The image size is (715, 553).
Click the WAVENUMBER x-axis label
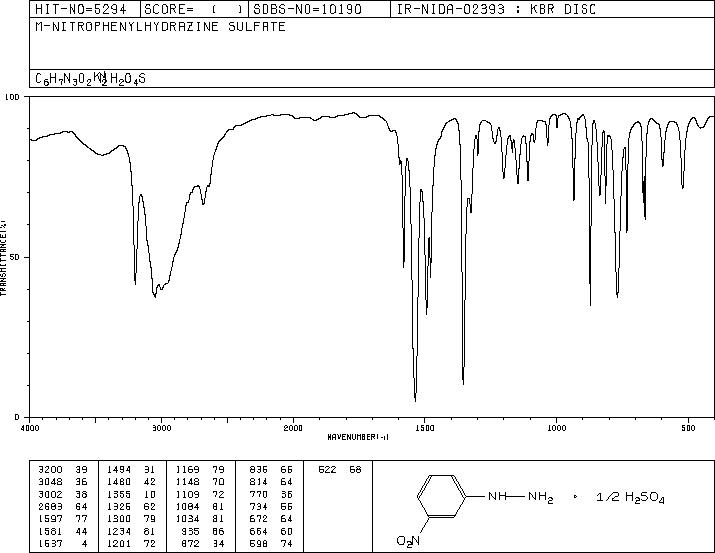pos(358,437)
